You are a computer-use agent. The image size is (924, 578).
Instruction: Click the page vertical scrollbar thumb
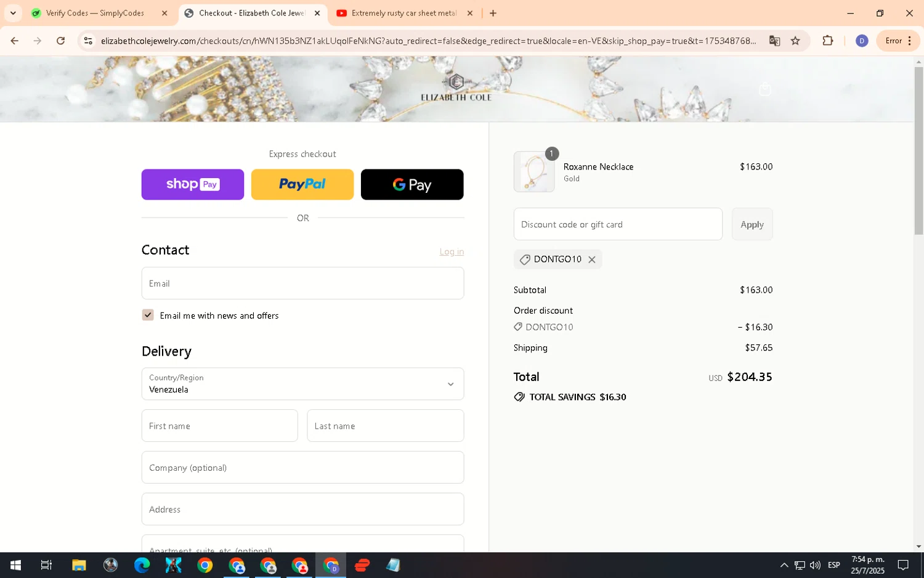pos(918,150)
